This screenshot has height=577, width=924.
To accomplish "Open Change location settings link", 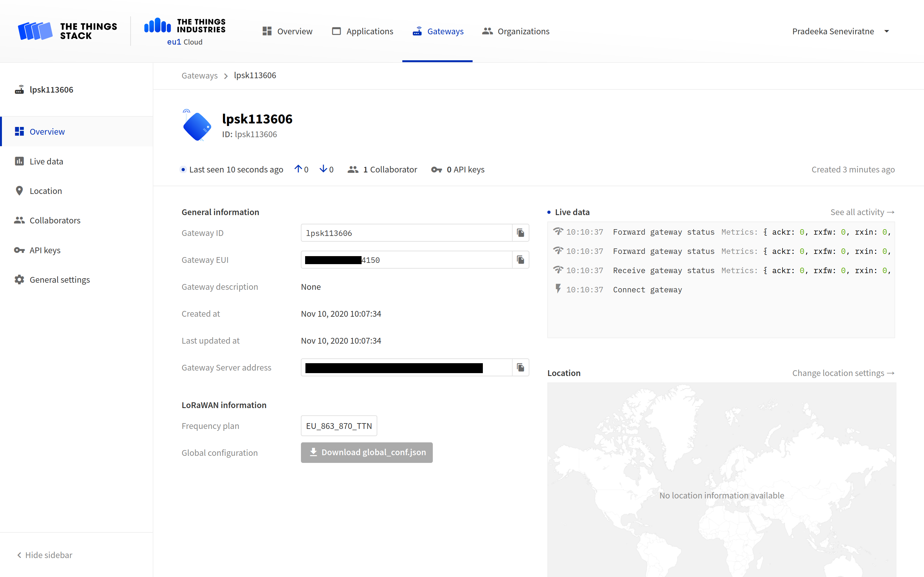I will (x=843, y=373).
